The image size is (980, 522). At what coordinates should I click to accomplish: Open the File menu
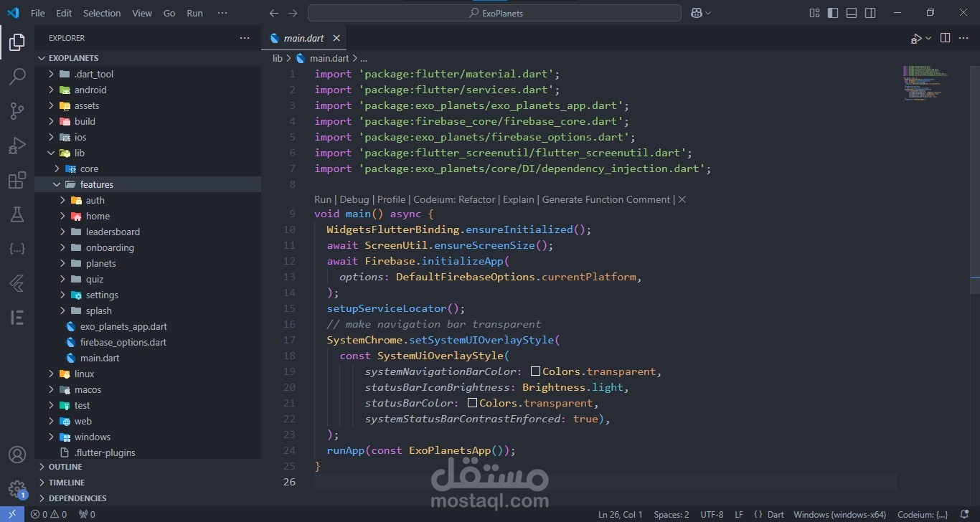click(x=38, y=13)
